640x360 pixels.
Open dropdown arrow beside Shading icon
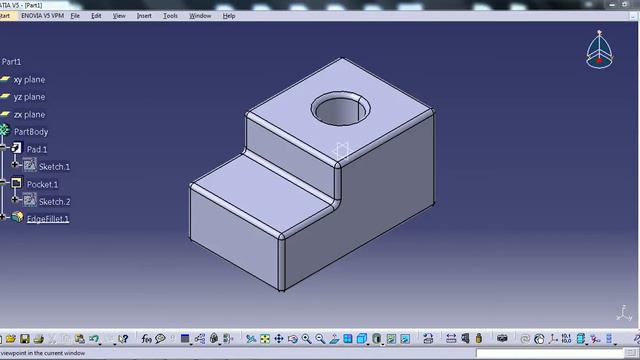[383, 343]
